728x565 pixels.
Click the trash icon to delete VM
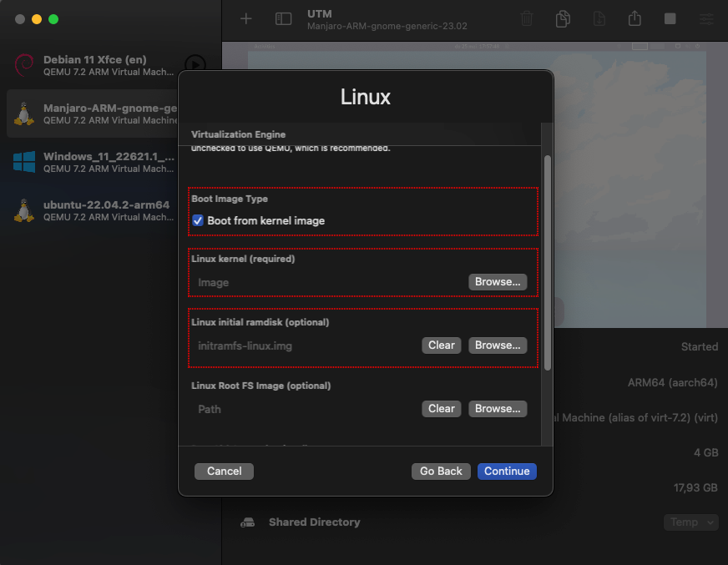(x=527, y=18)
